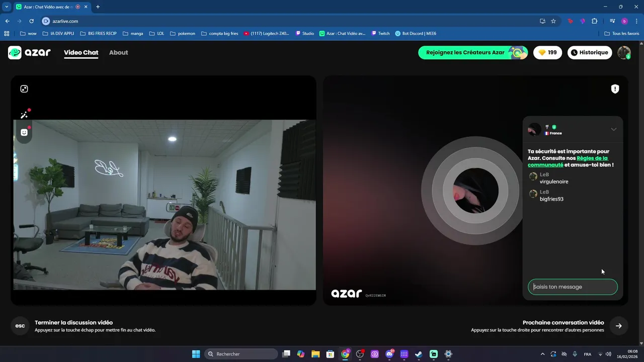Click the LeB avatar beside virgulenoire

pos(533,176)
